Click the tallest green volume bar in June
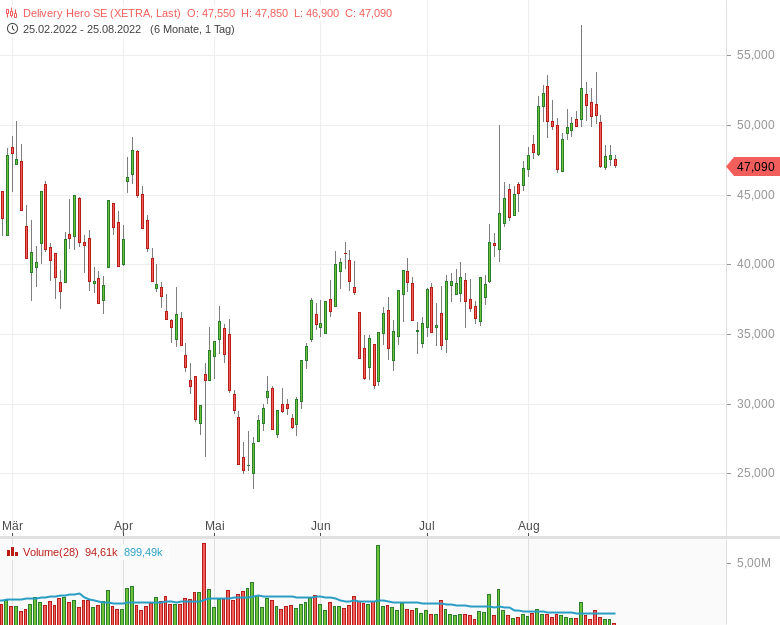Image resolution: width=780 pixels, height=625 pixels. [x=378, y=585]
